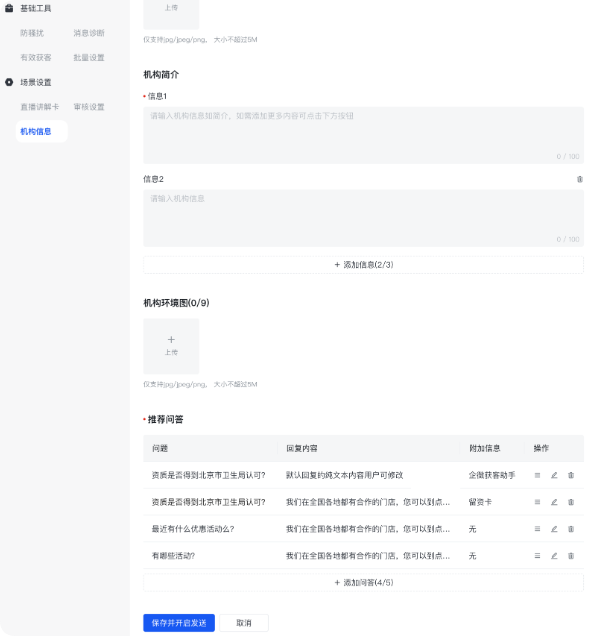Click 保存并开启发送 button
This screenshot has height=636, width=592.
click(179, 623)
